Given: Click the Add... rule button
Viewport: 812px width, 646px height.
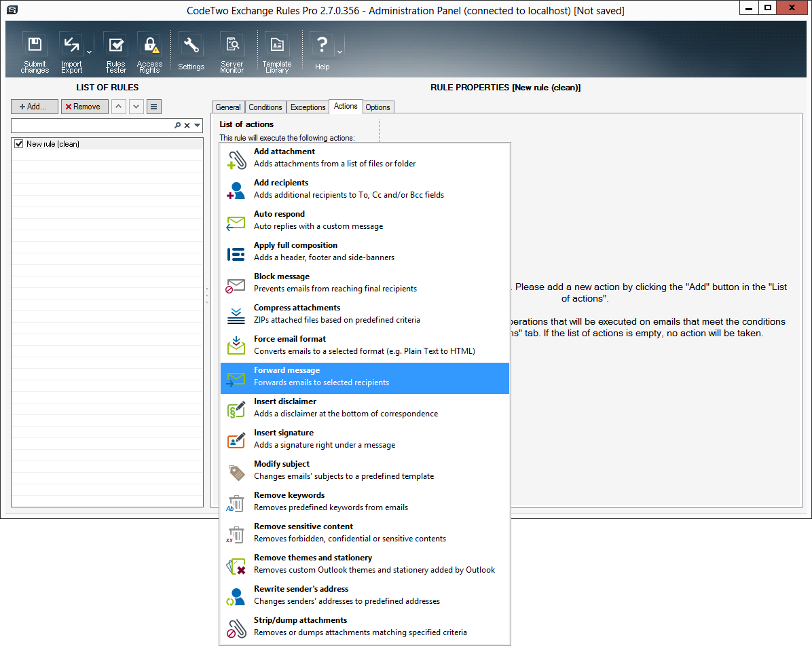Looking at the screenshot, I should [34, 107].
